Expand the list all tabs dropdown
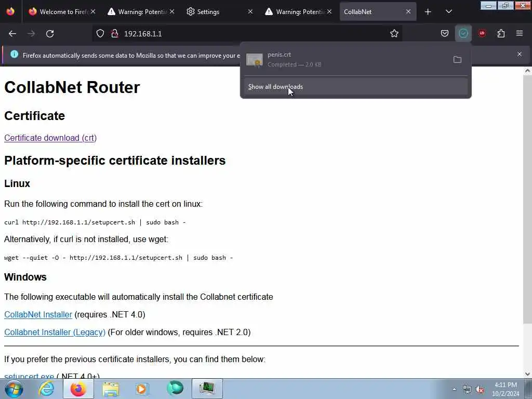 (x=448, y=12)
